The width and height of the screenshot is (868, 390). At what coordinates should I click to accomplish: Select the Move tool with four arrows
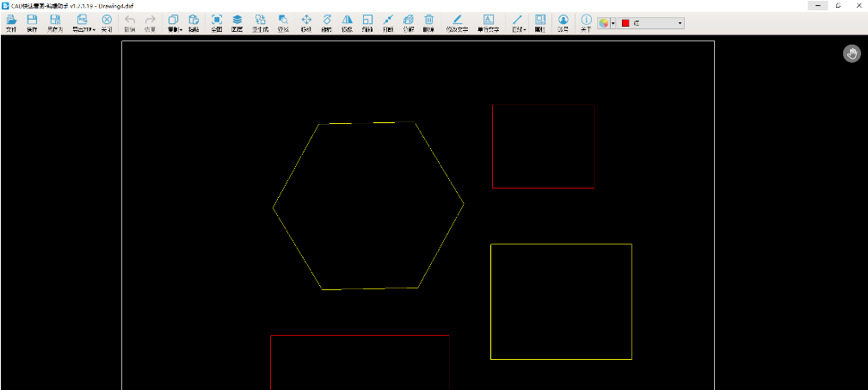click(305, 22)
